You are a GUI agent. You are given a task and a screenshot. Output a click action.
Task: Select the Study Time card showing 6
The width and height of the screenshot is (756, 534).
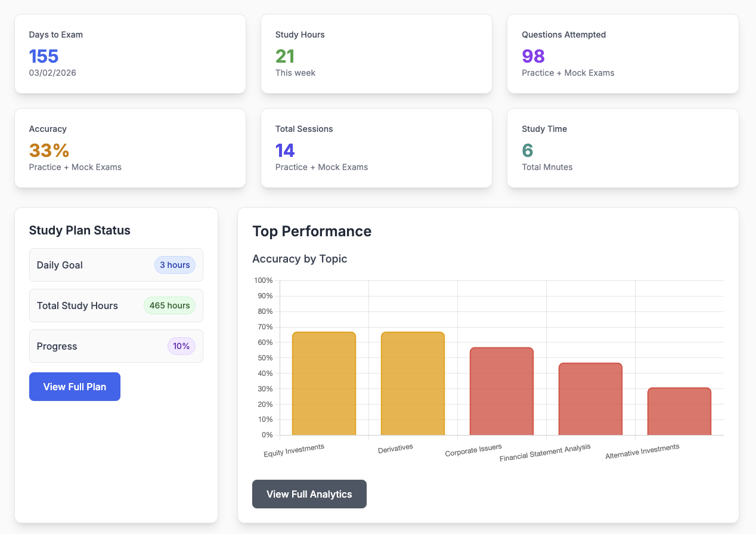pos(622,148)
